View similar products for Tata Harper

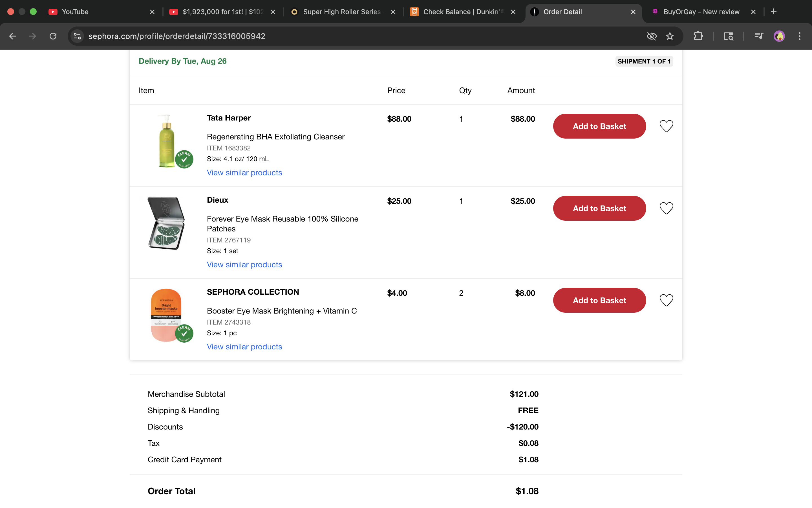(x=244, y=172)
